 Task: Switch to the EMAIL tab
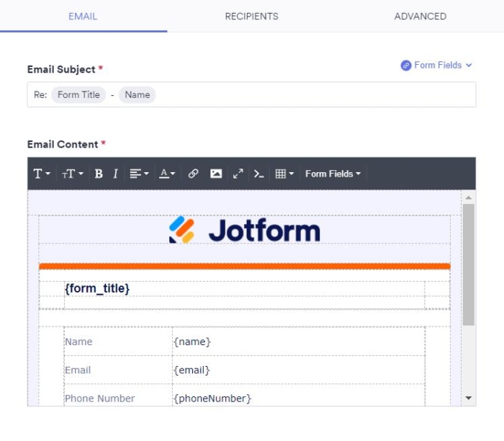[x=83, y=17]
